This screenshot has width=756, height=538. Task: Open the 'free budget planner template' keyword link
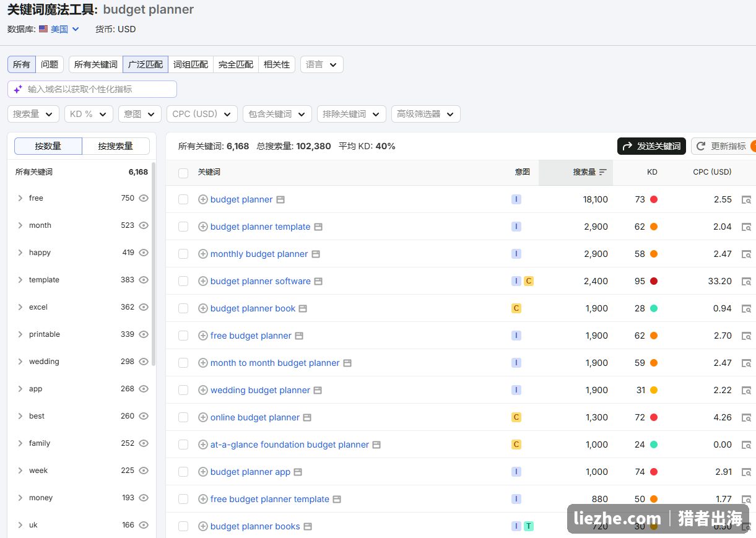(x=270, y=499)
